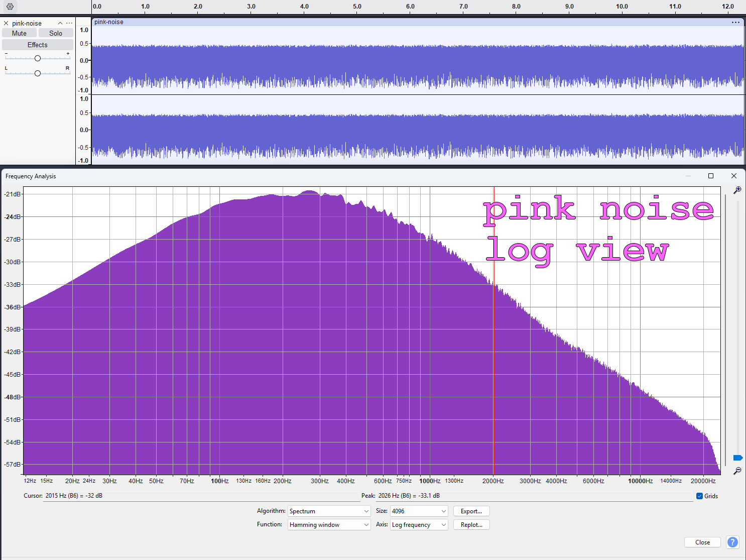Image resolution: width=746 pixels, height=560 pixels.
Task: Open the Size dropdown showing 4096
Action: (419, 511)
